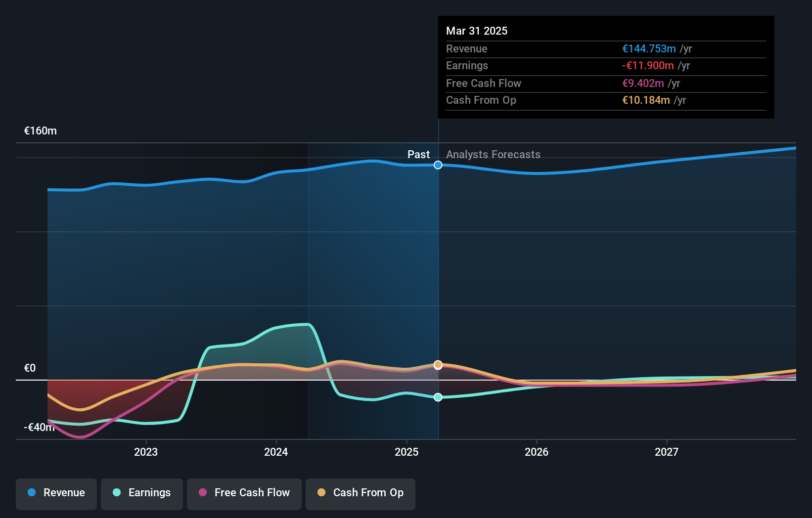This screenshot has height=518, width=812.
Task: Click the Free Cash Flow row label in tooltip
Action: 484,84
